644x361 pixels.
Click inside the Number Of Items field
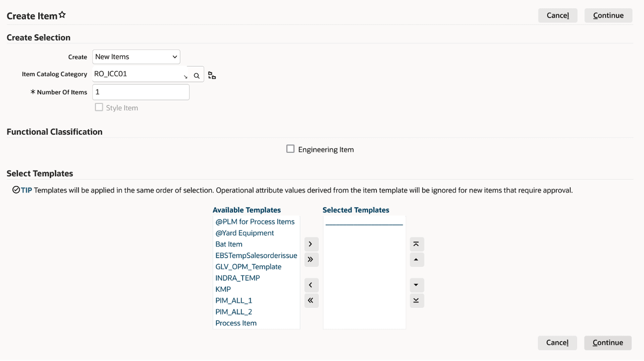click(141, 92)
